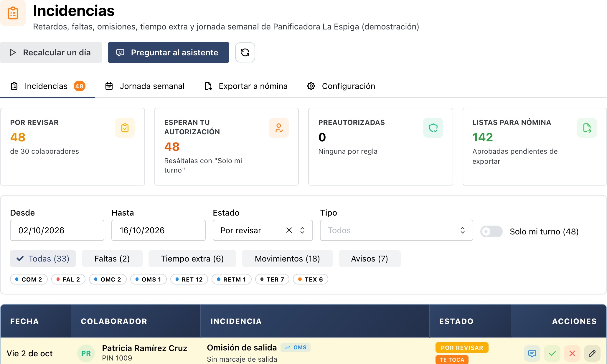Click the Recalcular un día button
Screen dimensions: 607x364
pyautogui.click(x=51, y=52)
